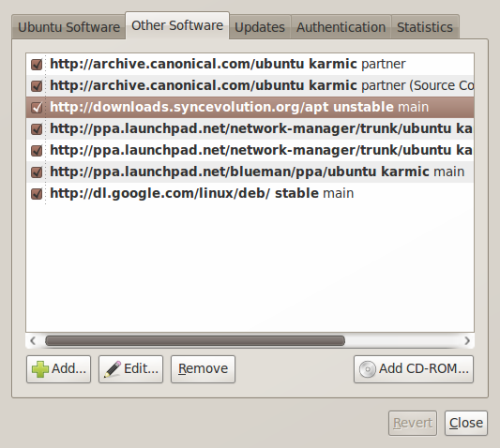
Task: Click the Revert button
Action: tap(413, 423)
